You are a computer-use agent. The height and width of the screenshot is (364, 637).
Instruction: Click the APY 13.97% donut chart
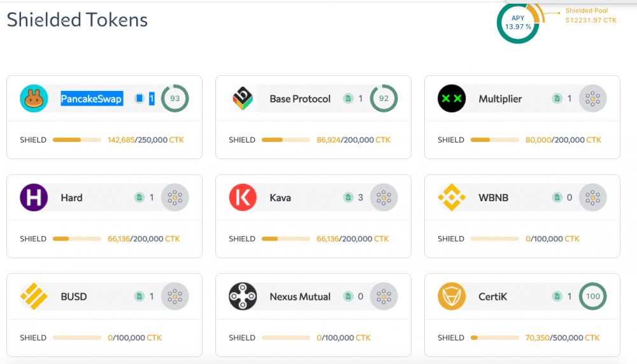coord(519,23)
